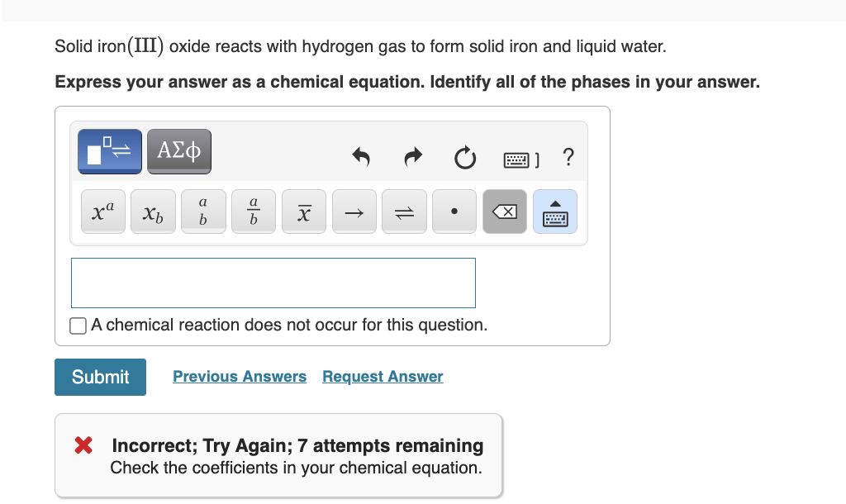Undo the last equation edit

click(361, 158)
